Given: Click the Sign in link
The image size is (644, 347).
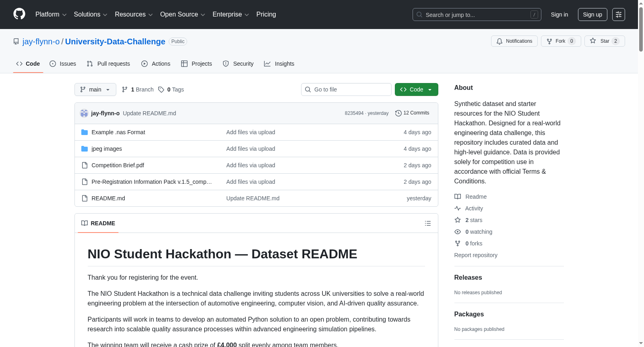Looking at the screenshot, I should point(559,15).
